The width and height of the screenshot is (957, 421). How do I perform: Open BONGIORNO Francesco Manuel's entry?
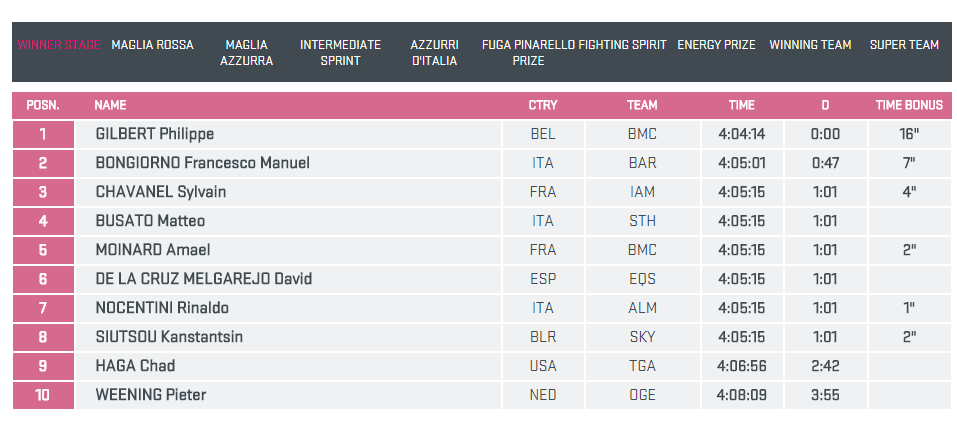pyautogui.click(x=202, y=163)
